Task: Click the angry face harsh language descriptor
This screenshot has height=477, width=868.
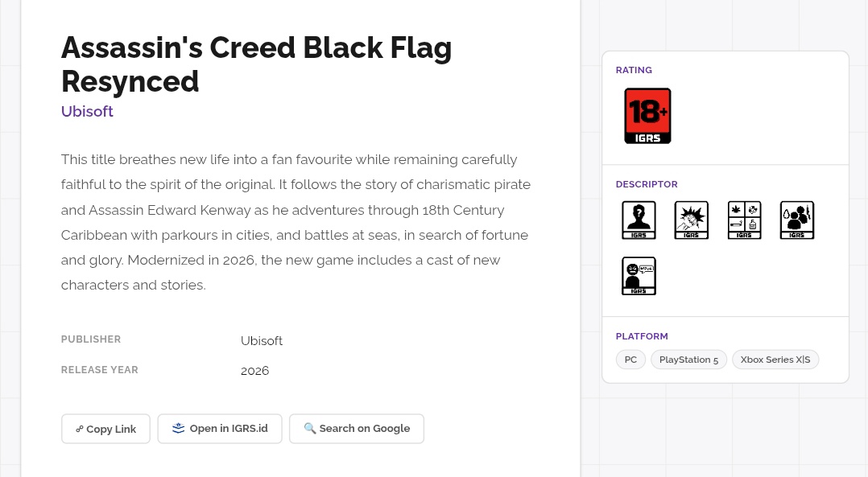Action: click(x=639, y=276)
